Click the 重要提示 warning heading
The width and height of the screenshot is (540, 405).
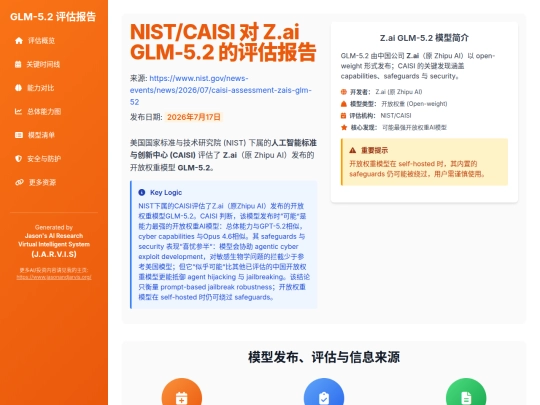click(x=374, y=150)
